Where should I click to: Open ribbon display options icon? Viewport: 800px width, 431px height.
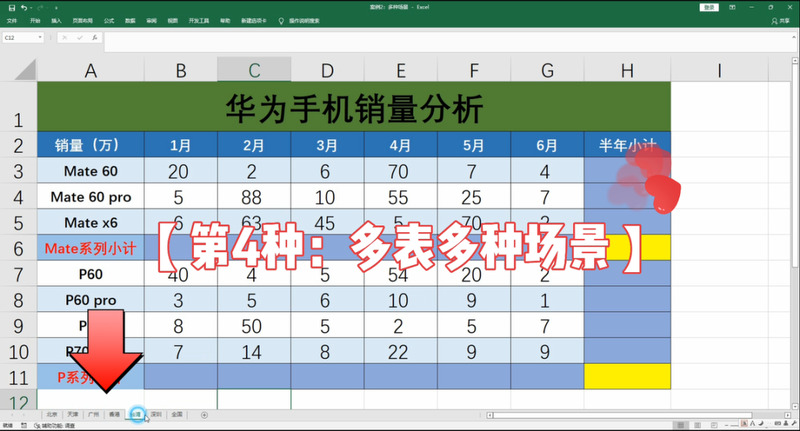coord(732,7)
